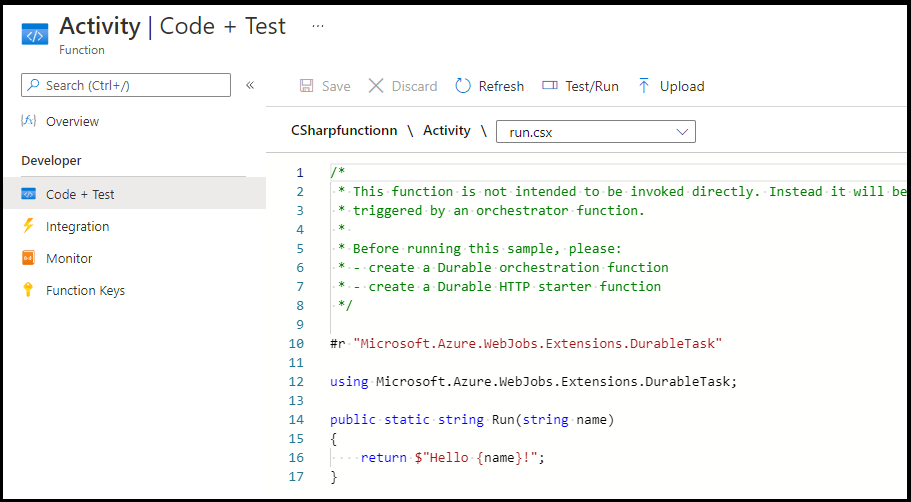
Task: Click the Function Keys key icon
Action: pos(28,289)
